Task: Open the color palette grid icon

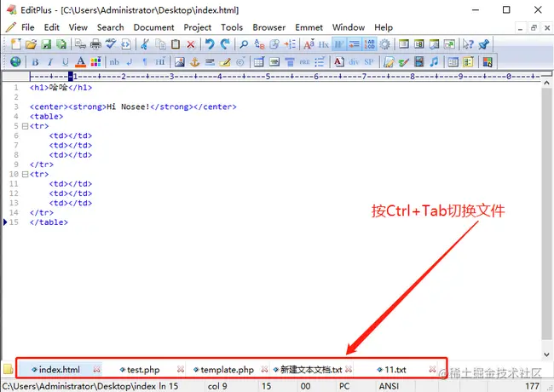Action: click(95, 62)
